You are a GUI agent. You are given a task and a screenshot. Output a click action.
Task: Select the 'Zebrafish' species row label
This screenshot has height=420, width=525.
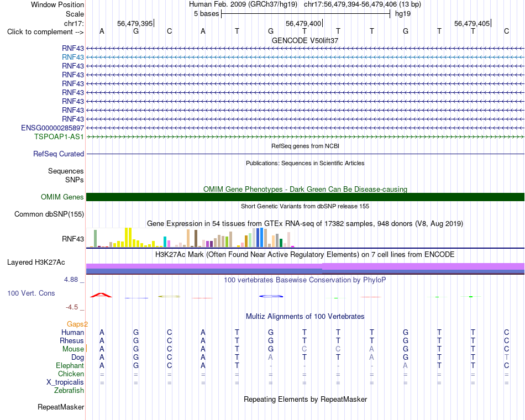click(x=69, y=391)
